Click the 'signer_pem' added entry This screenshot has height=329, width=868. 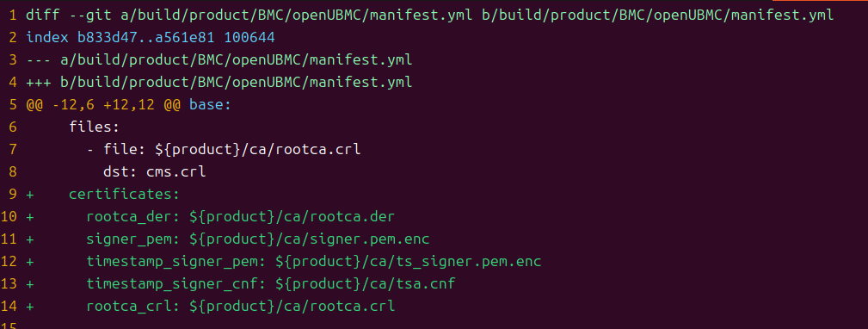point(258,239)
